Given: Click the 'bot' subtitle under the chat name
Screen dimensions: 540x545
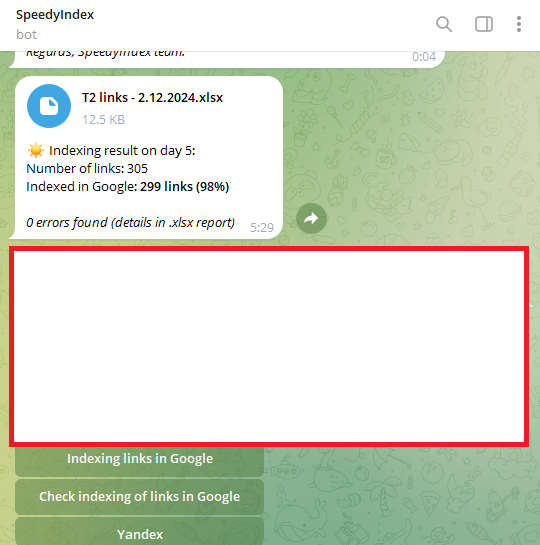Looking at the screenshot, I should pos(26,34).
